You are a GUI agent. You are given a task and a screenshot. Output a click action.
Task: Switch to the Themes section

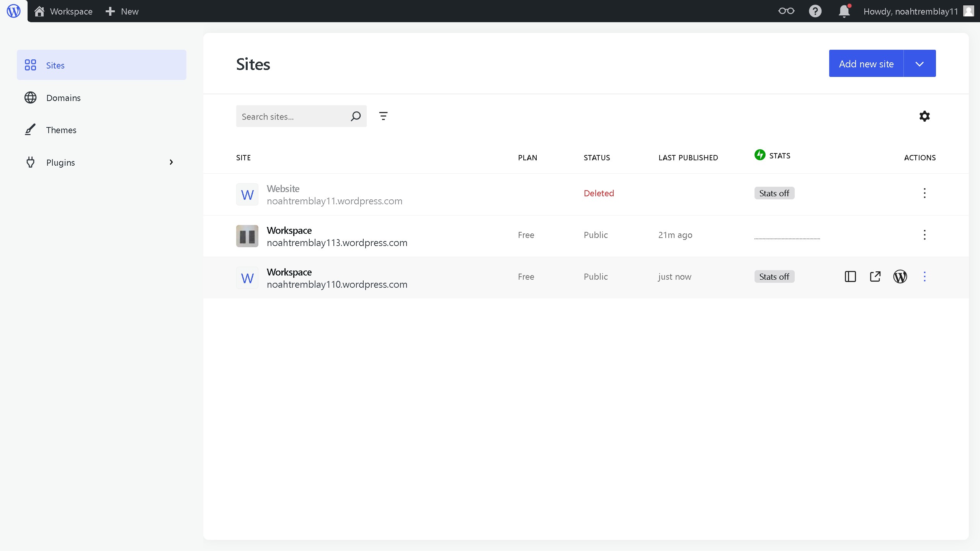pos(62,130)
